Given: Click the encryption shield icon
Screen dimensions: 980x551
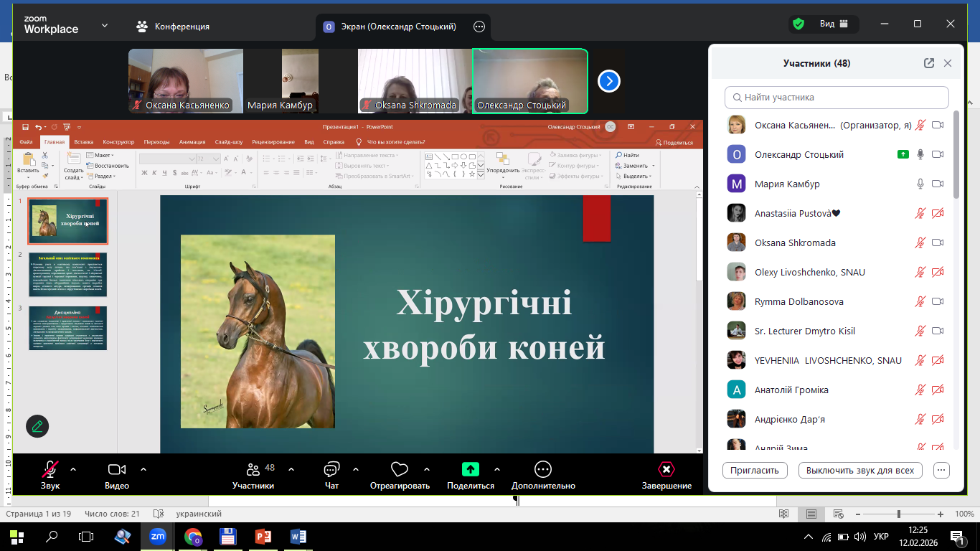Looking at the screenshot, I should [798, 24].
